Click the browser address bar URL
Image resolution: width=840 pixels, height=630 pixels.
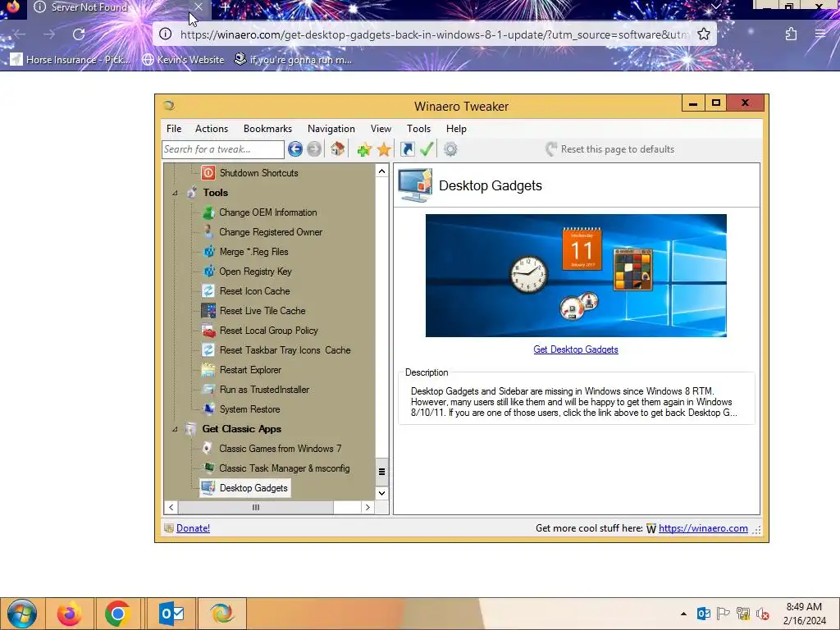[434, 34]
